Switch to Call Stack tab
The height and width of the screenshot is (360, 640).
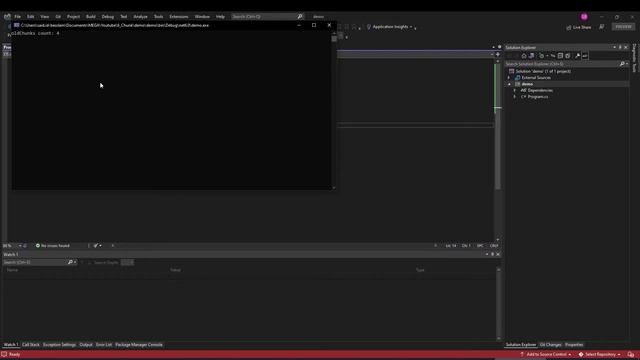click(x=31, y=345)
